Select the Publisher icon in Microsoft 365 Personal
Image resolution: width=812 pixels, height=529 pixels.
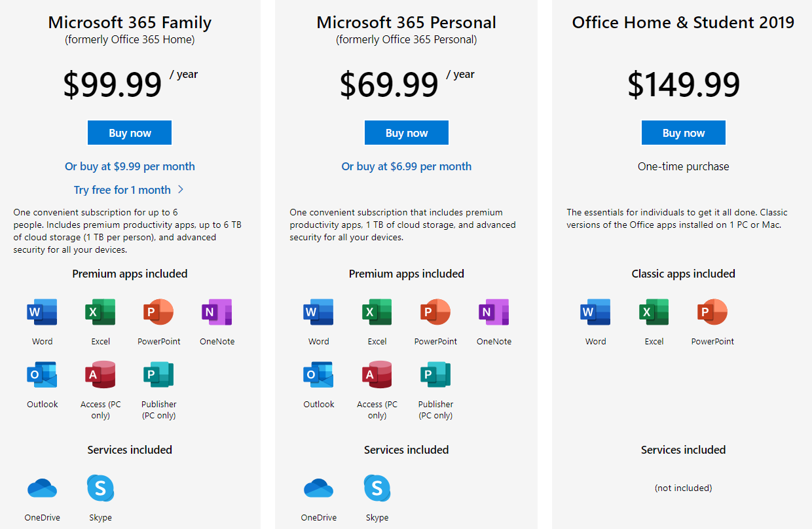[x=435, y=374]
